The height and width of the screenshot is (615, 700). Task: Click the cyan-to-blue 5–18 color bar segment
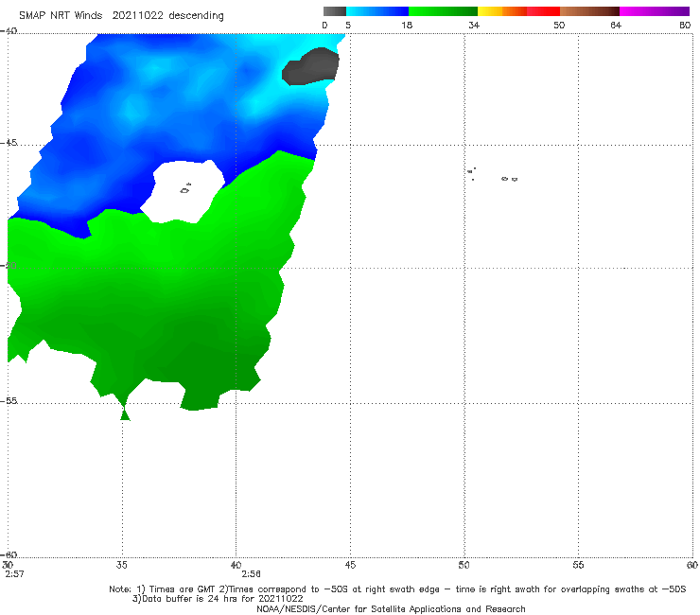377,11
